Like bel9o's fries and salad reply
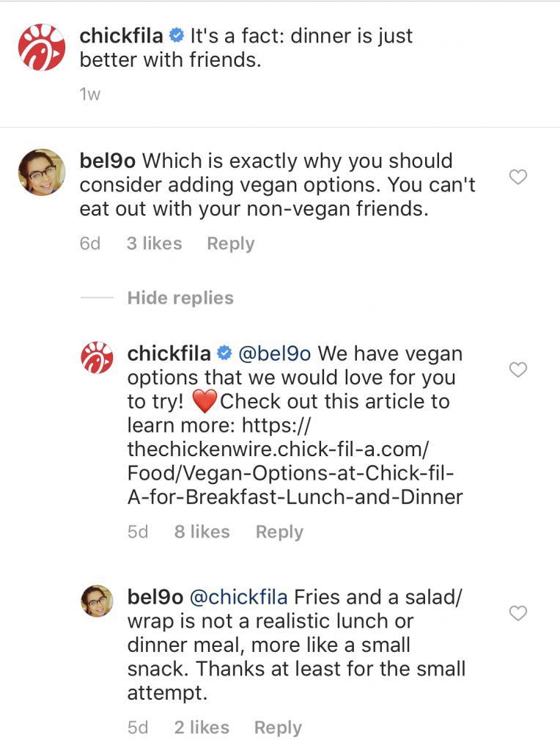Screen dimensions: 560x751 coord(518,614)
